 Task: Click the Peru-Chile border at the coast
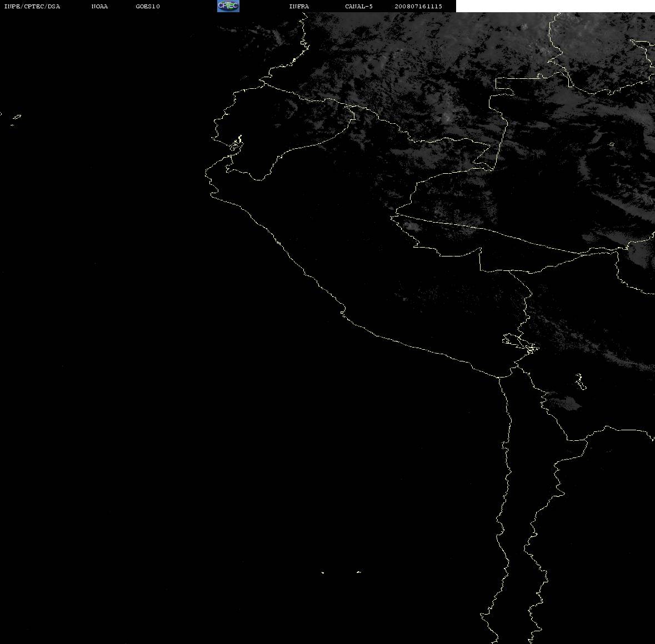499,376
